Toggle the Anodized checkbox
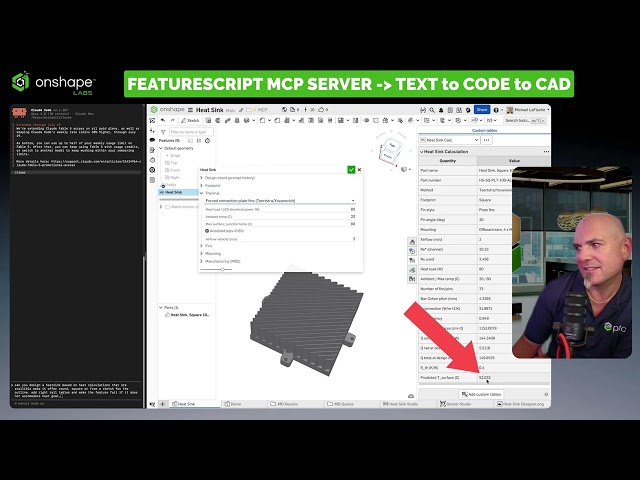The image size is (640, 480). click(x=207, y=231)
